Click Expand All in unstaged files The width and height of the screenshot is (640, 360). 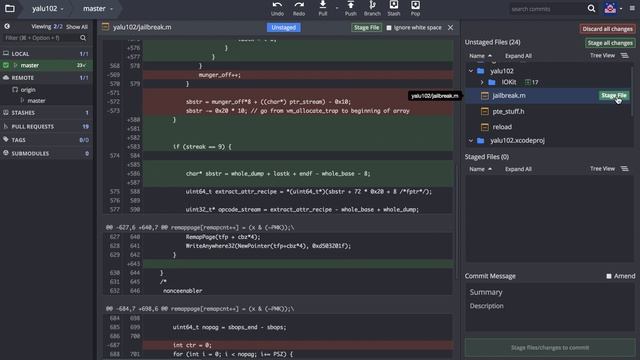(x=518, y=56)
